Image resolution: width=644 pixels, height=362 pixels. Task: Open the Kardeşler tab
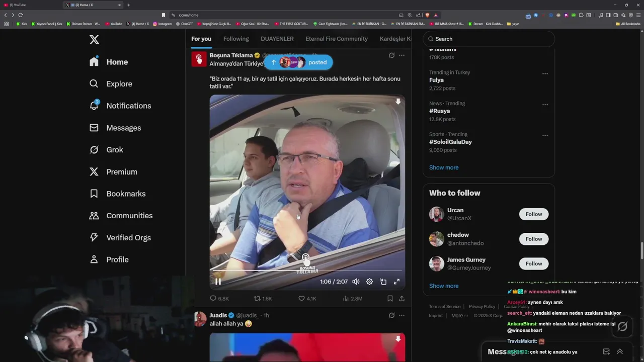[x=396, y=39]
